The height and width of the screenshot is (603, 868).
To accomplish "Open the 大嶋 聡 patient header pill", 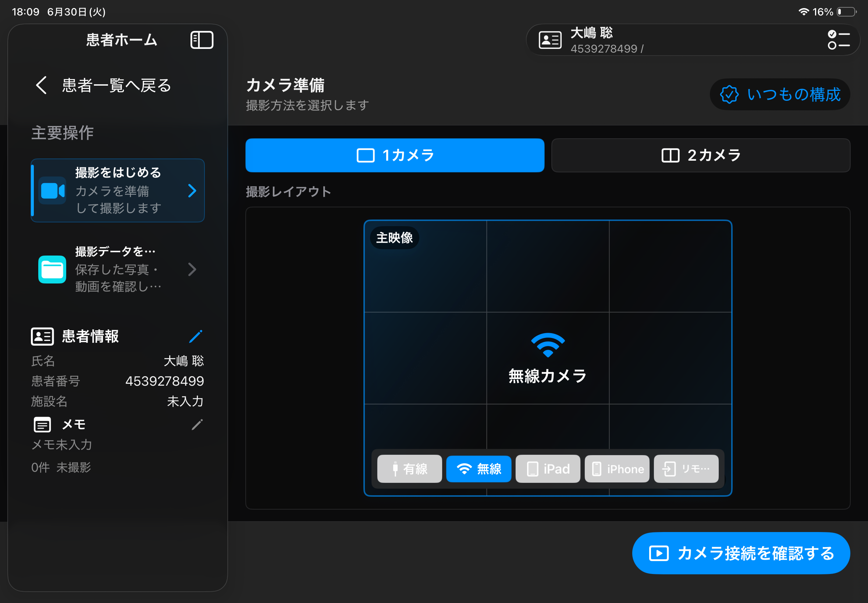I will coord(693,40).
